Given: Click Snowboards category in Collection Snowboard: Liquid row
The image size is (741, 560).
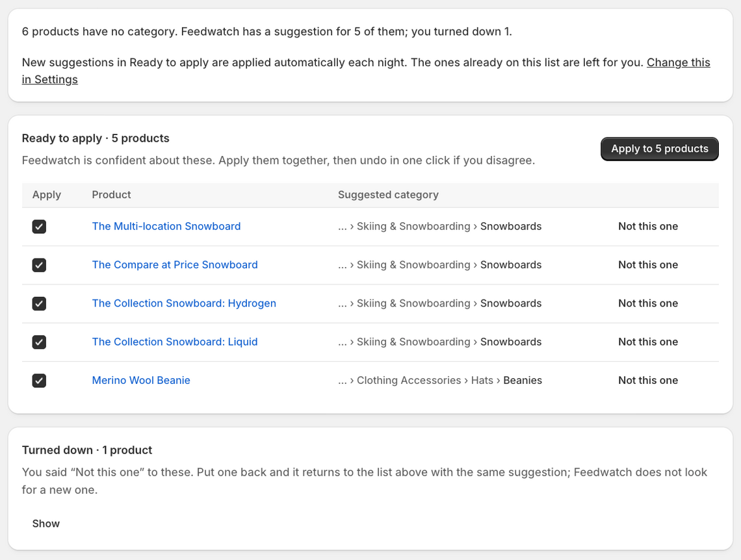Looking at the screenshot, I should pos(511,342).
